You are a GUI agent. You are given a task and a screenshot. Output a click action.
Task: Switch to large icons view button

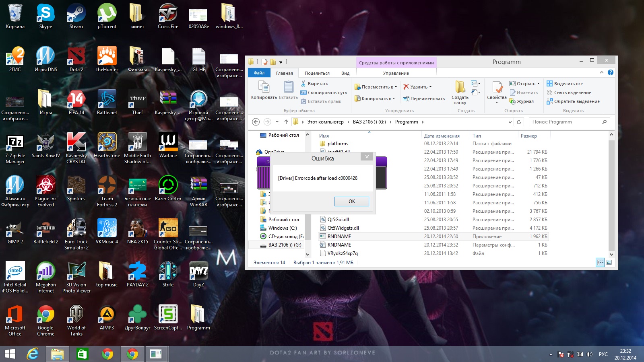coord(609,263)
